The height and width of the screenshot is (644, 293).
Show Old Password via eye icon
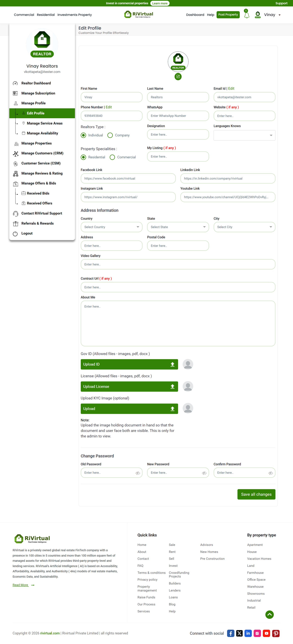pos(138,473)
